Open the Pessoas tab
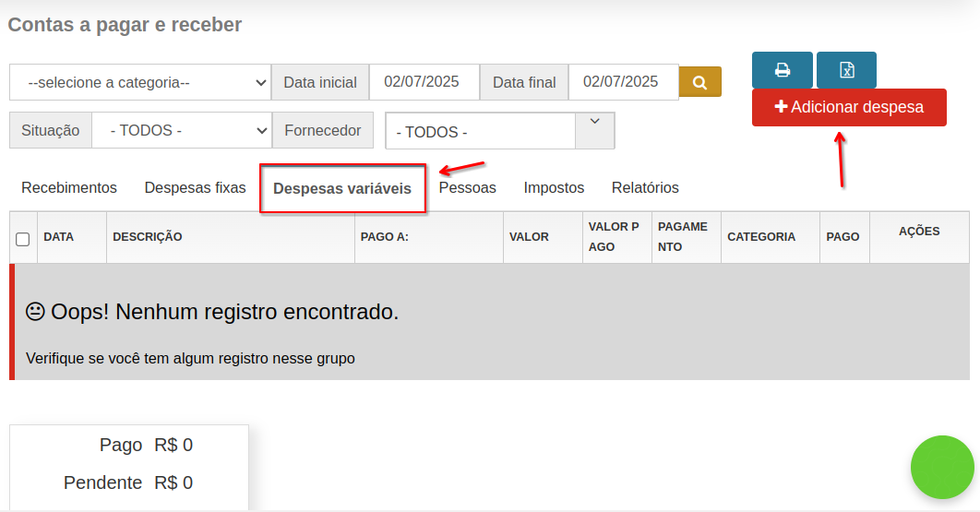Viewport: 980px width, 512px height. point(468,187)
